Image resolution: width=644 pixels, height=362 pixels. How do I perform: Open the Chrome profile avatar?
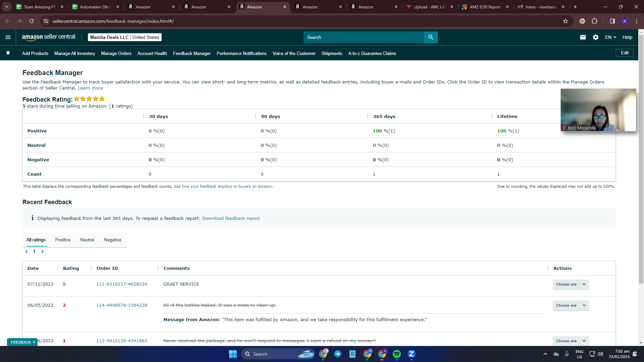pyautogui.click(x=625, y=21)
